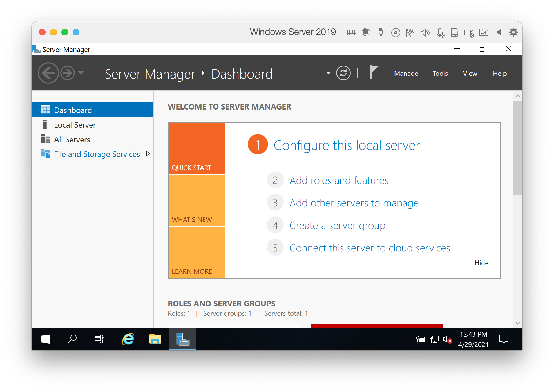Screen dimensions: 554x392
Task: Toggle VM sound device in titlebar
Action: [425, 33]
